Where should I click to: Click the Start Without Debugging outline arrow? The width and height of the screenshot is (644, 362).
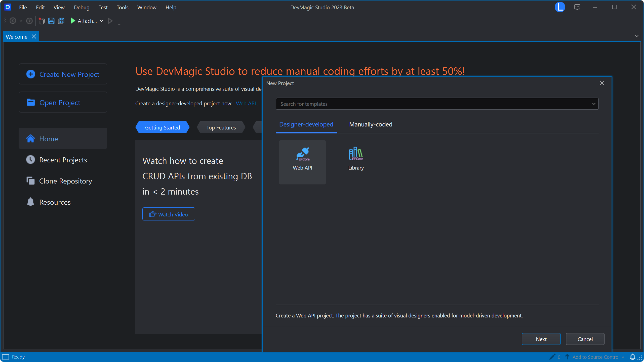[110, 21]
